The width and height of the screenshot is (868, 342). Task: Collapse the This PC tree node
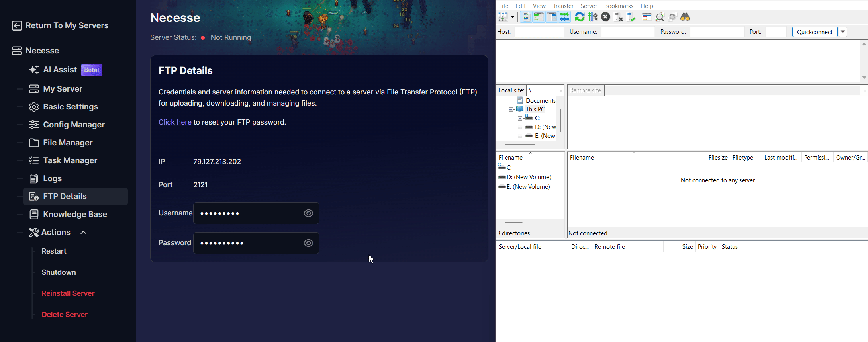511,109
